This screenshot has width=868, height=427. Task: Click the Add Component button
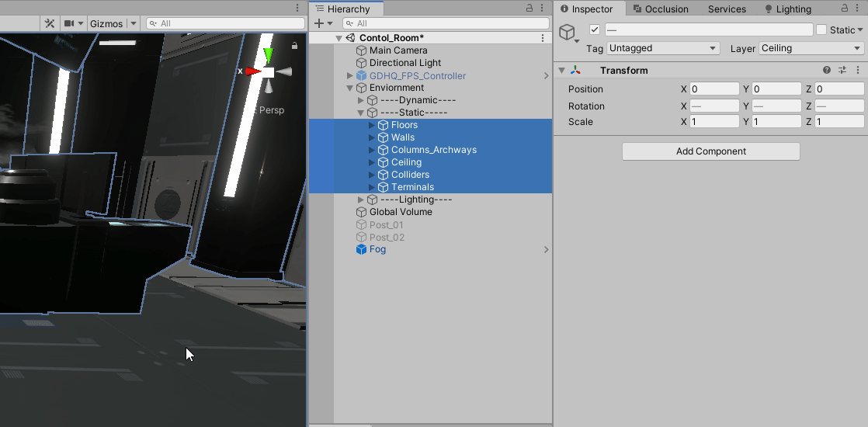click(x=711, y=151)
